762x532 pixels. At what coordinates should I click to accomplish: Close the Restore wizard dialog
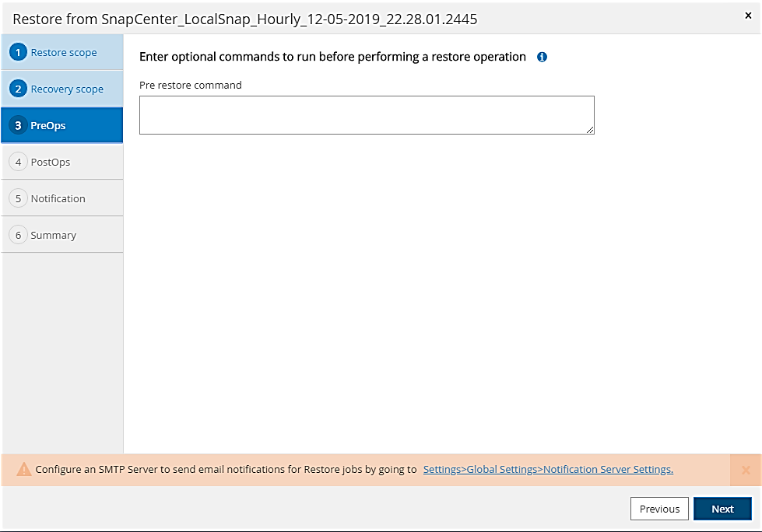tap(749, 16)
